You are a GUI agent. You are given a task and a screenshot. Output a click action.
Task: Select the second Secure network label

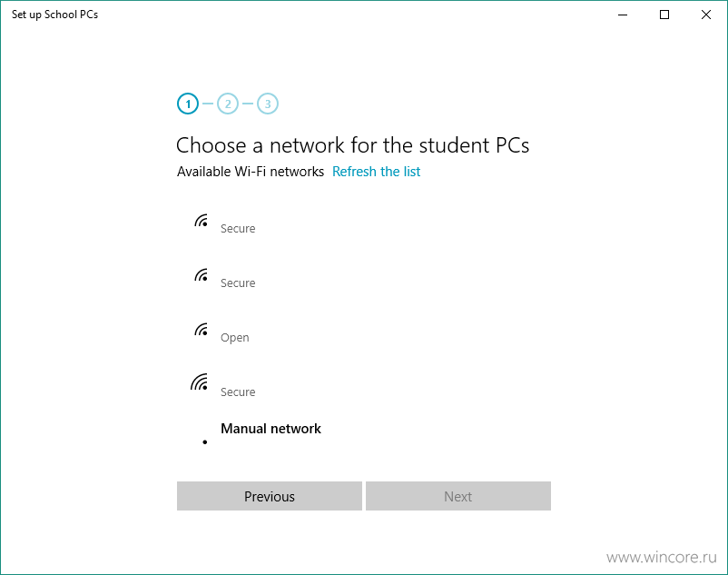tap(238, 283)
